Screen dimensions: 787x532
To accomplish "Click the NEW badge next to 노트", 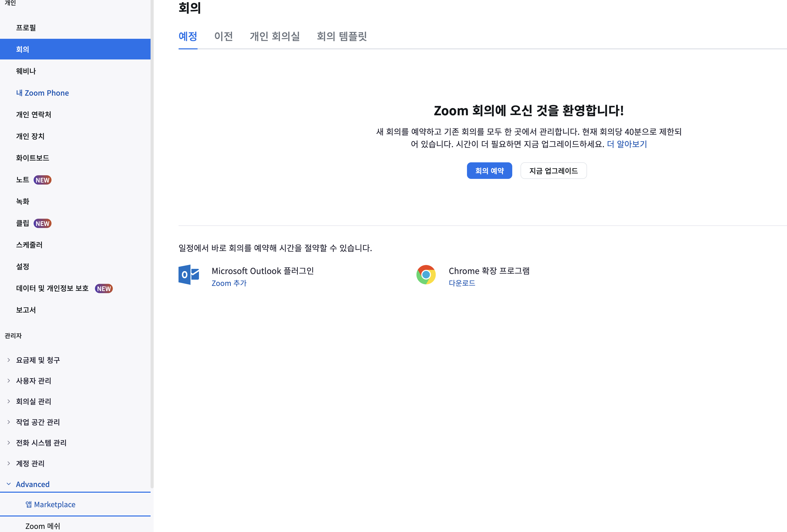I will point(42,180).
